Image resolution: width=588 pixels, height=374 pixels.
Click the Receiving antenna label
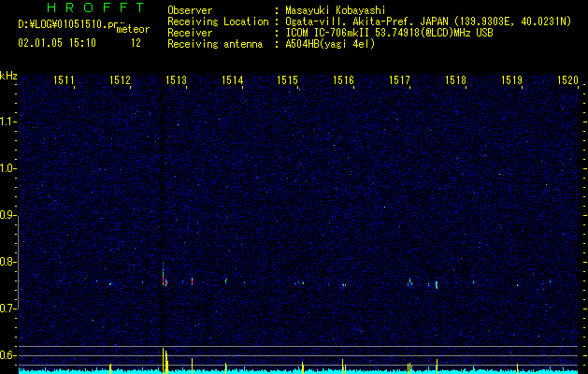pyautogui.click(x=215, y=44)
